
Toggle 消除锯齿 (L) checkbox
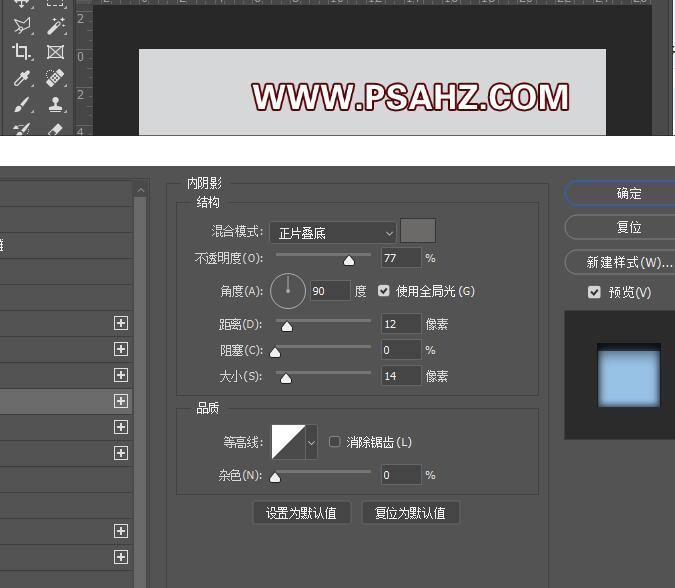tap(334, 442)
